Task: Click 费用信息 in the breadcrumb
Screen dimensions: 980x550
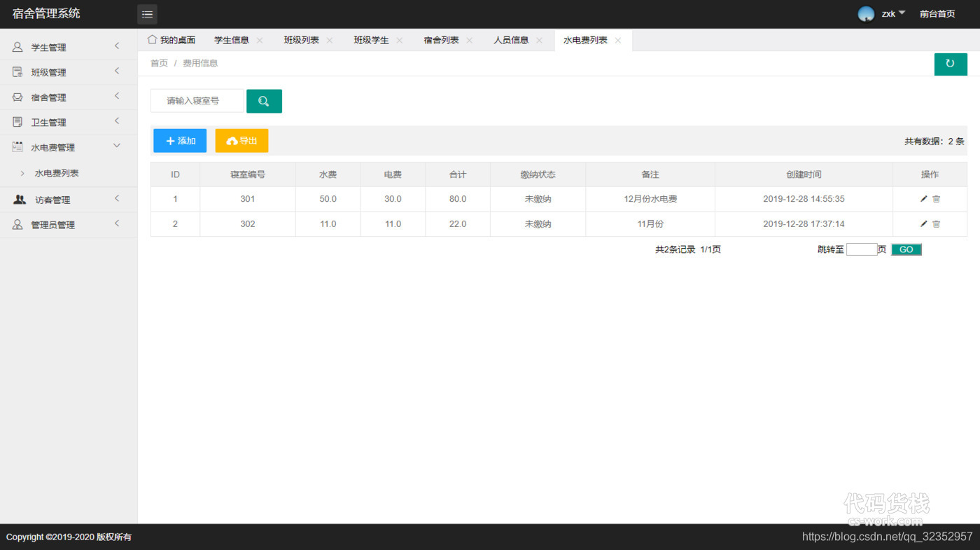Action: click(x=200, y=63)
